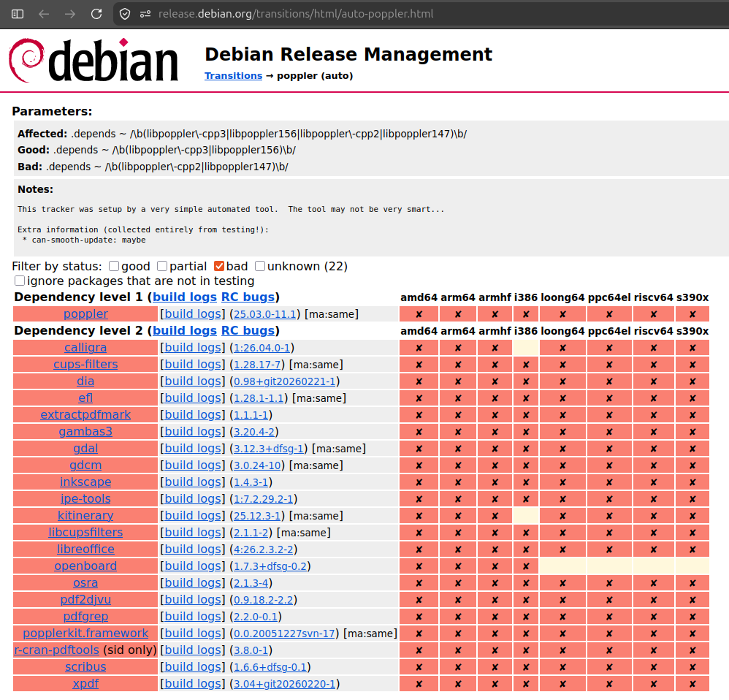Screen dimensions: 729x700
Task: Open Dependency level 1 RC bugs link
Action: point(248,297)
